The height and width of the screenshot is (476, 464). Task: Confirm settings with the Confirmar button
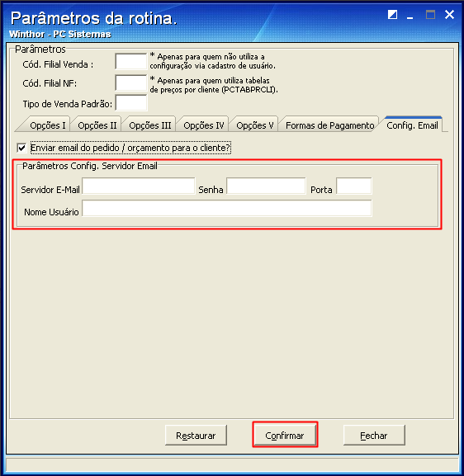(x=285, y=436)
